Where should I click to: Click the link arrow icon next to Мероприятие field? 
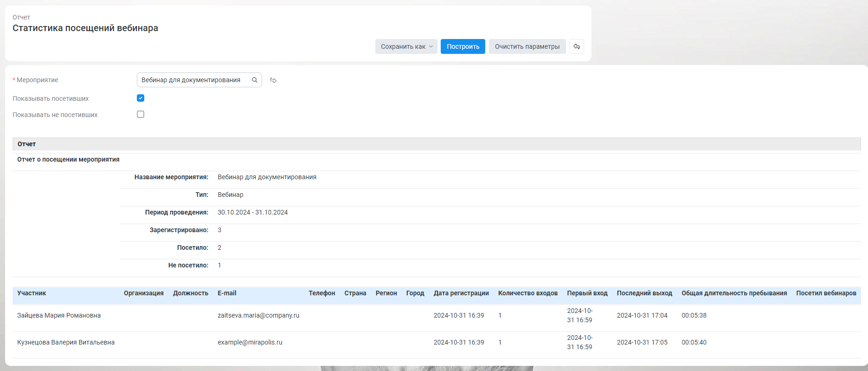[273, 80]
